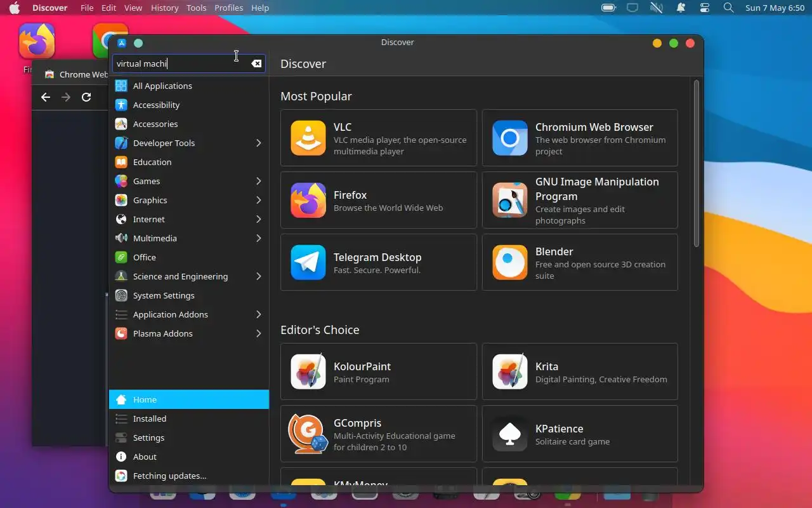Viewport: 812px width, 508px height.
Task: Click the Fetching updates... status entry
Action: (189, 476)
